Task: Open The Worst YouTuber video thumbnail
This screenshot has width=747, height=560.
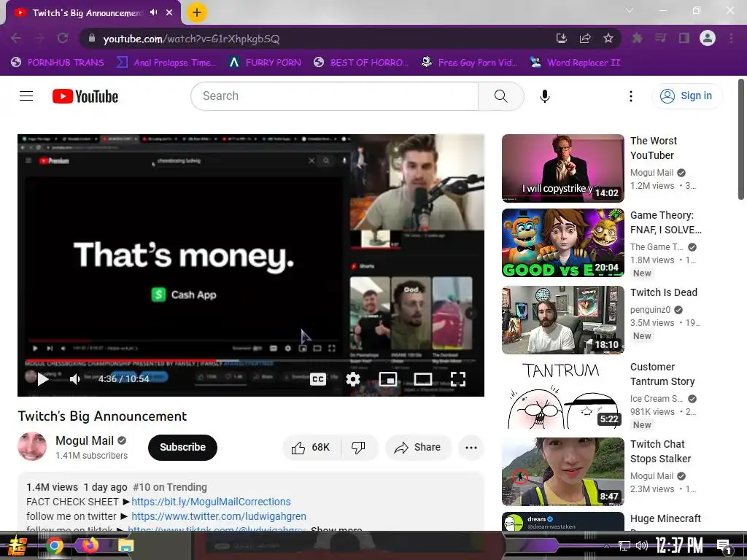Action: click(x=562, y=168)
